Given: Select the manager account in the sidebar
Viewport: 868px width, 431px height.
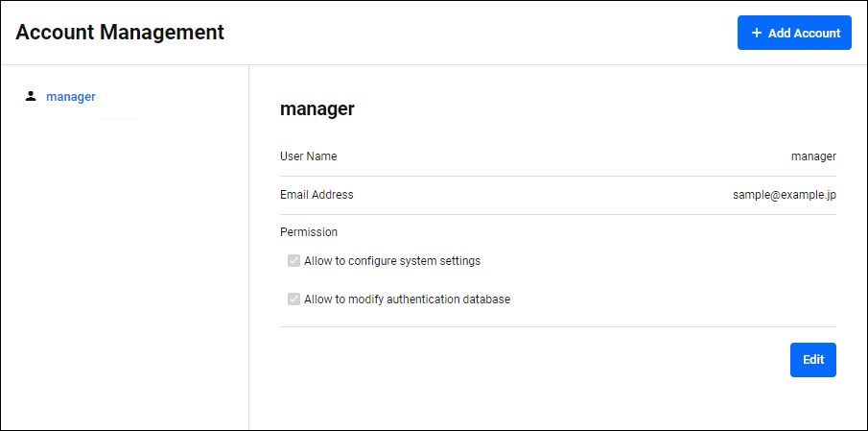Looking at the screenshot, I should pyautogui.click(x=70, y=96).
